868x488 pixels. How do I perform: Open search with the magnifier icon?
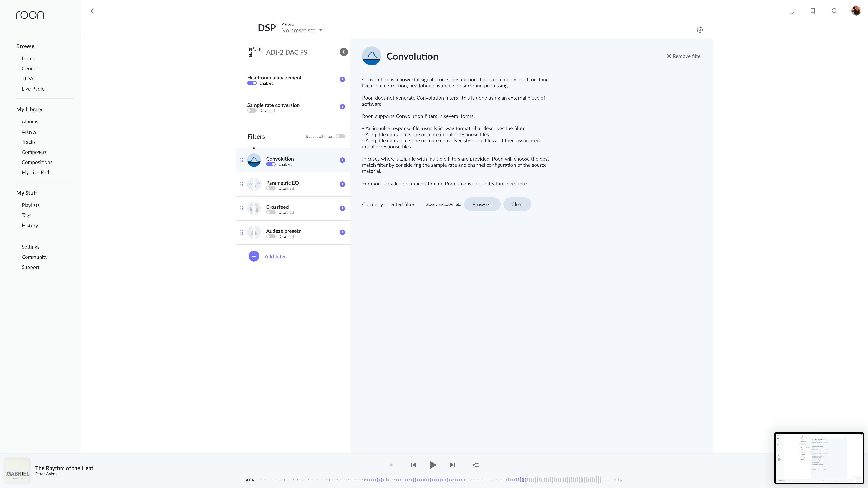tap(834, 11)
